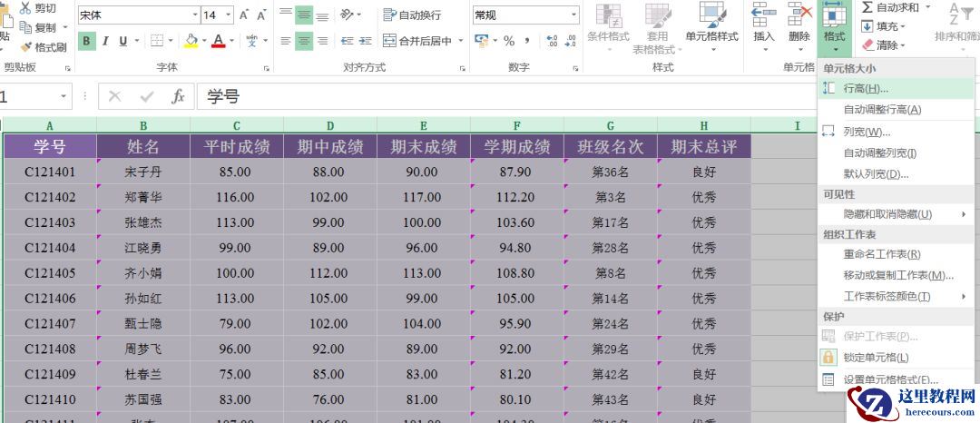Click the Insert Function fx icon
Screen dimensions: 980x423
coord(178,96)
